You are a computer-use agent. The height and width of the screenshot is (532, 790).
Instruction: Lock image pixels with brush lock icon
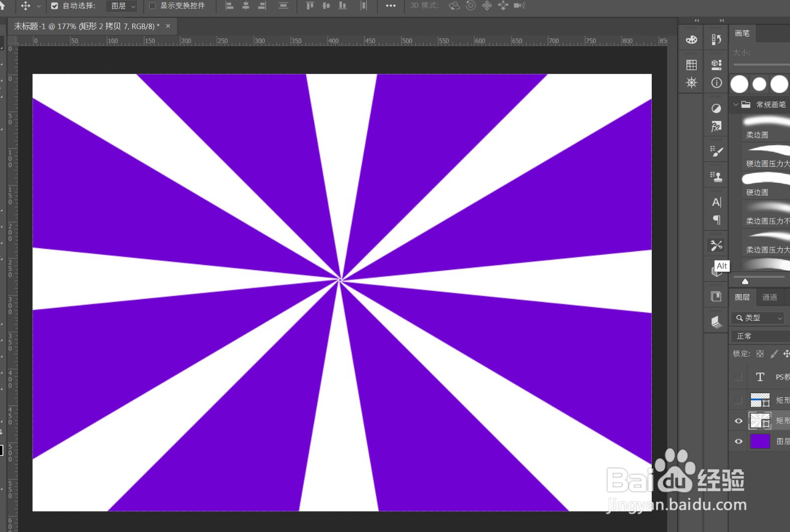point(774,354)
